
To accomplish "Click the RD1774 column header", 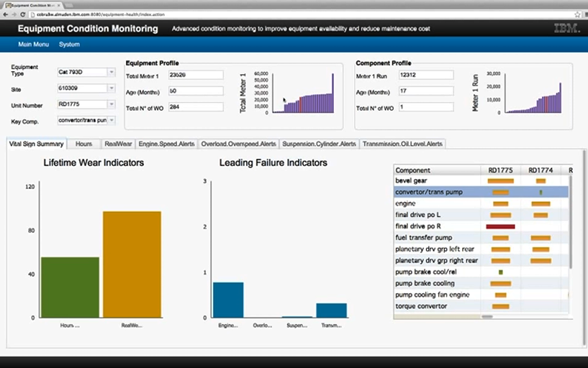I will coord(540,170).
